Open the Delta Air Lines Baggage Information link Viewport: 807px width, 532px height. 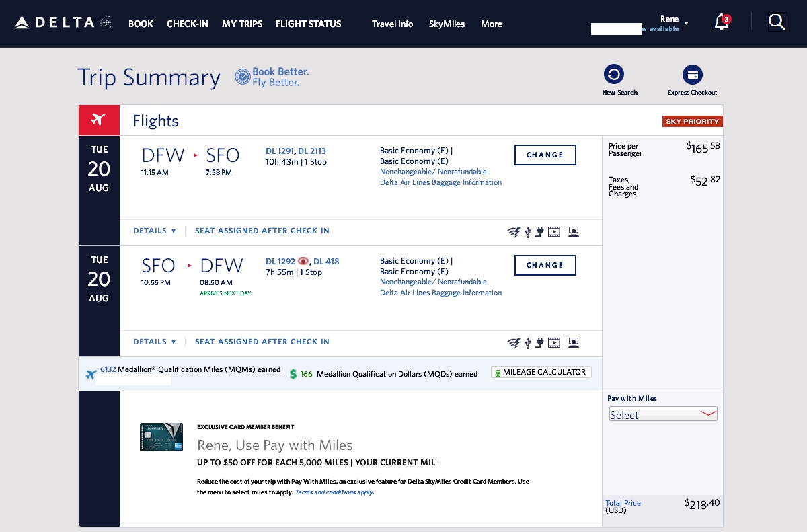click(440, 182)
